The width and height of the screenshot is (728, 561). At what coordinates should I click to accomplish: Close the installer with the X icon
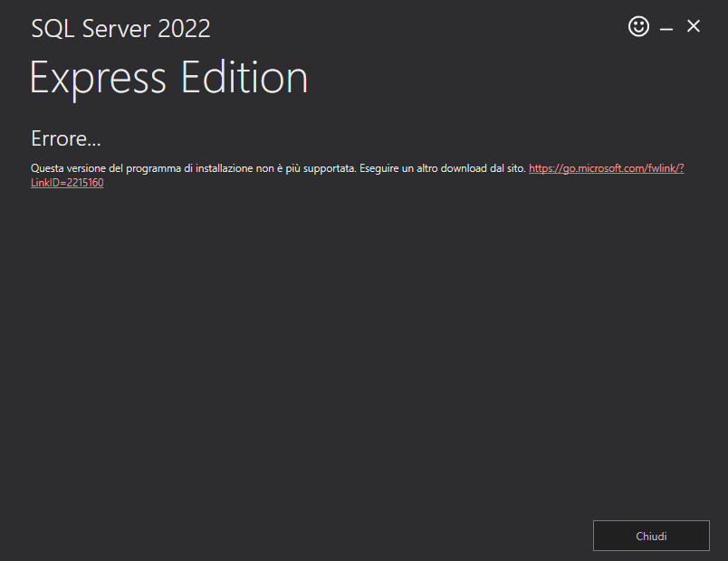pyautogui.click(x=694, y=26)
